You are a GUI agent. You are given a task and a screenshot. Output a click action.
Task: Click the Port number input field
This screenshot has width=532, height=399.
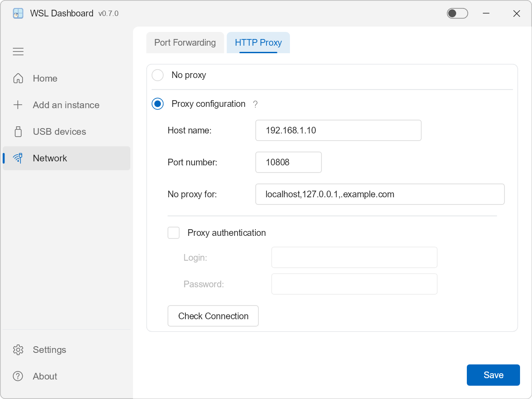point(288,162)
